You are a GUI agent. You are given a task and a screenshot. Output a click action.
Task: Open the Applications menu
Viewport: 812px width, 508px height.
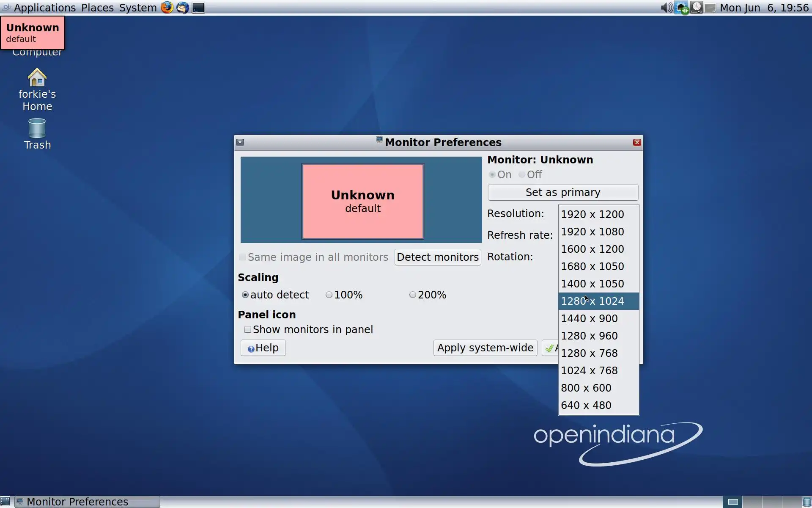coord(44,8)
